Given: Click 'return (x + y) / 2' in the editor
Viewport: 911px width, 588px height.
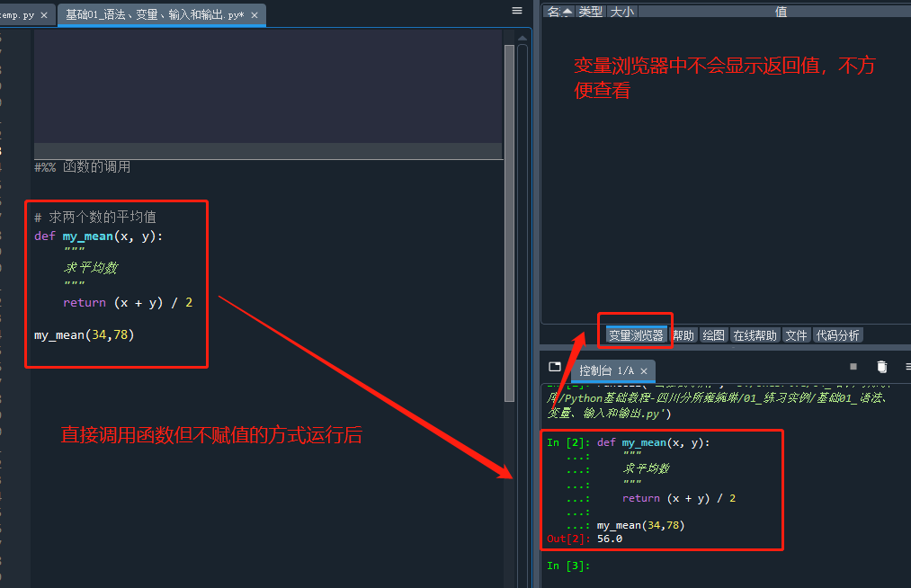Looking at the screenshot, I should [x=128, y=303].
